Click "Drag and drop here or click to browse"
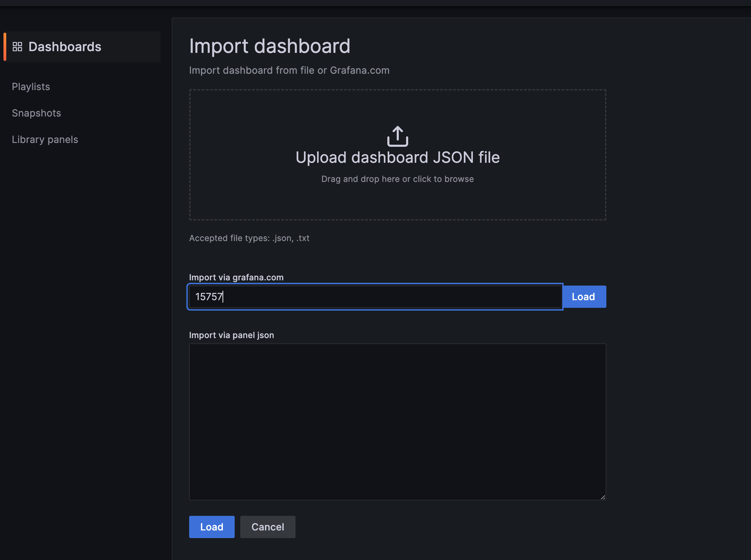 pyautogui.click(x=397, y=179)
